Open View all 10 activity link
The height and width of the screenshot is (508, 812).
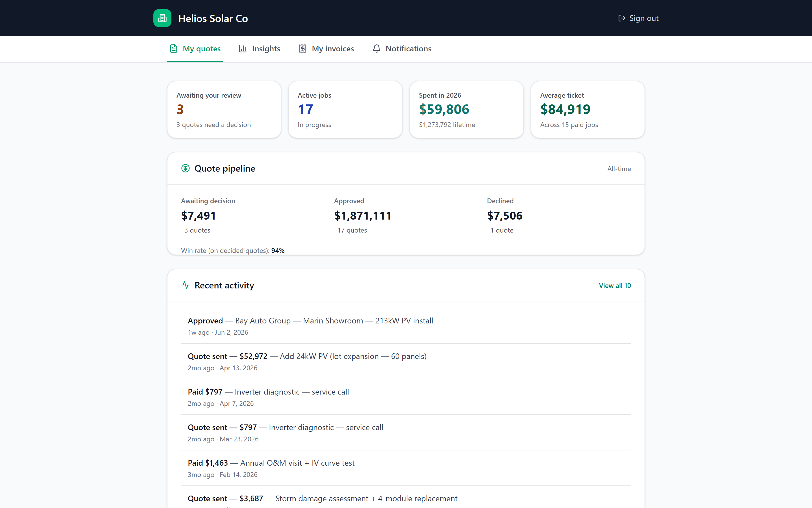click(615, 286)
